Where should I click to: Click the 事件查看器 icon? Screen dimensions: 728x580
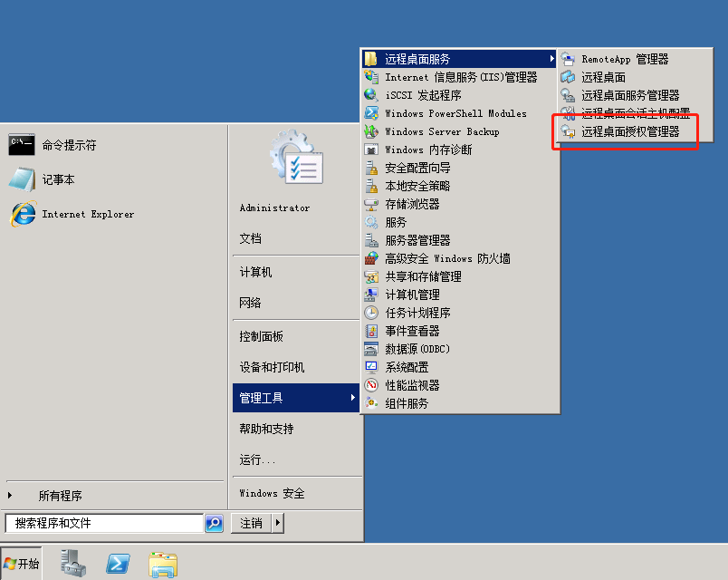370,331
